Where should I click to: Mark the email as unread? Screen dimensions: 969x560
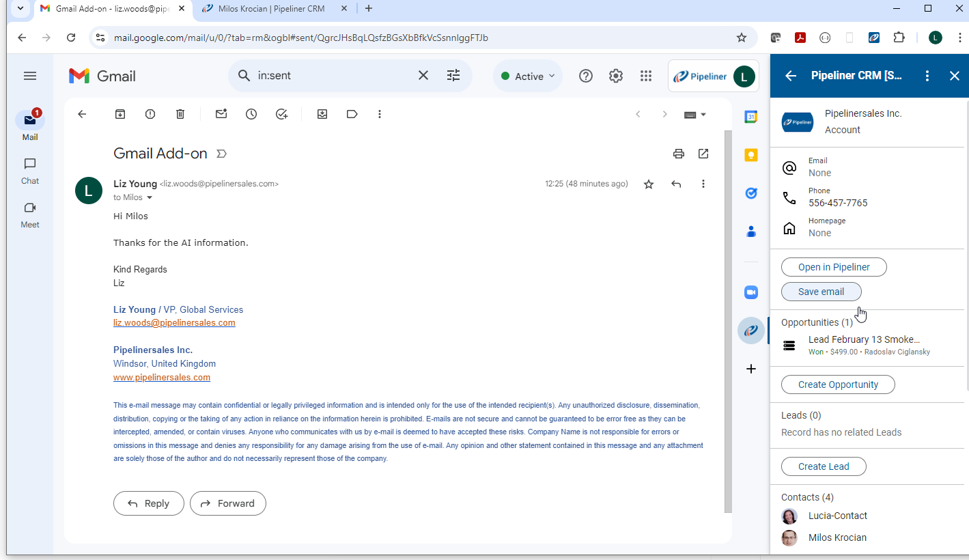coord(221,114)
